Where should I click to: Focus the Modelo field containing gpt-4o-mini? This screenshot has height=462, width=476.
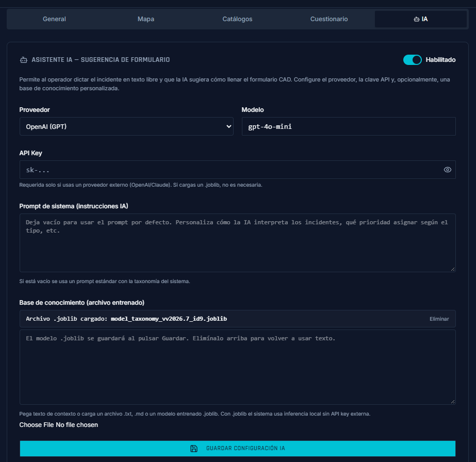tap(349, 126)
